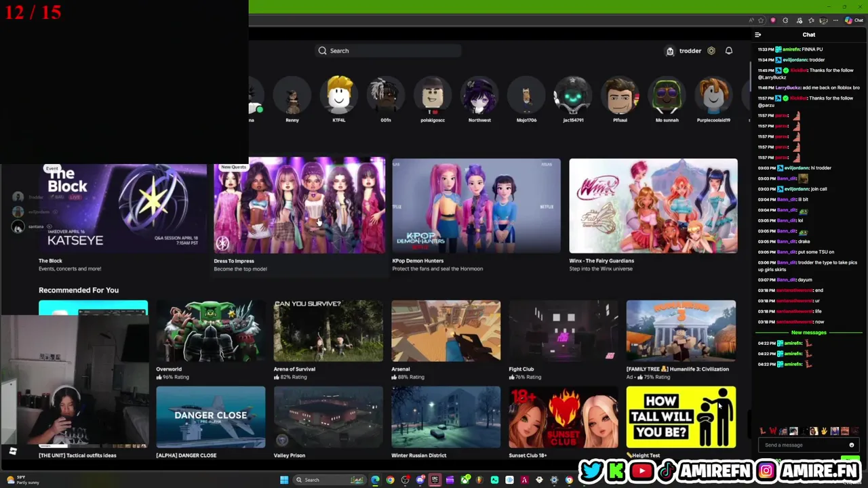Open Humanlife 3: Civilization ad tile
This screenshot has height=488, width=868.
(x=681, y=331)
